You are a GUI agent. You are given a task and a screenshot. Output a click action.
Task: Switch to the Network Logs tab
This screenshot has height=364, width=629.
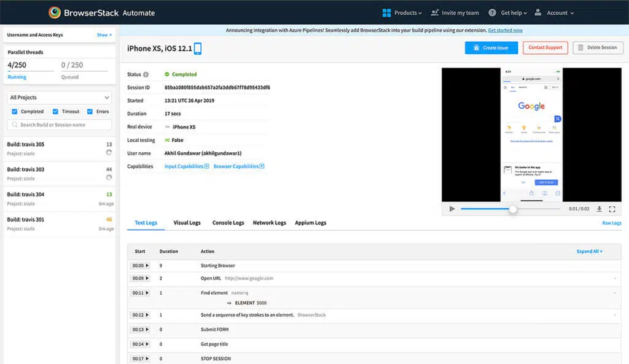click(269, 223)
